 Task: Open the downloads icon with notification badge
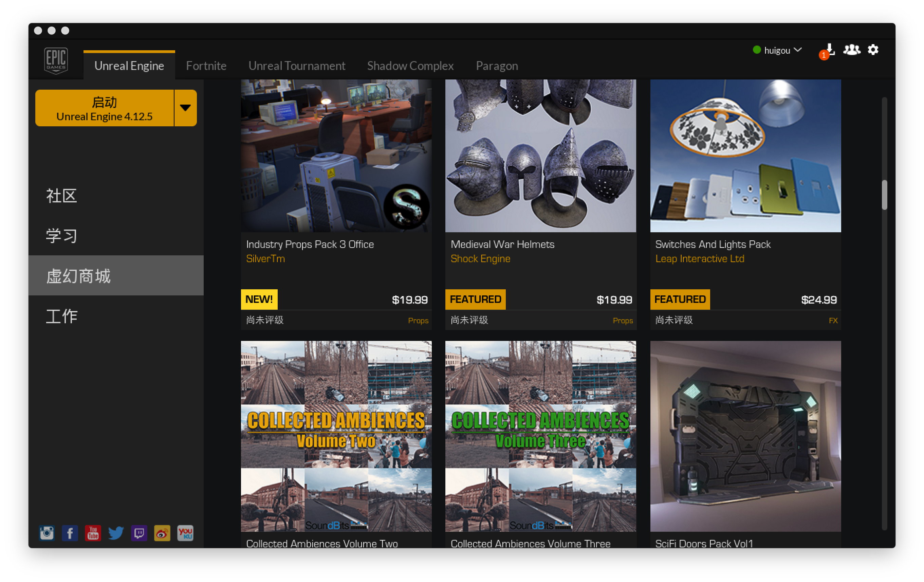tap(829, 50)
